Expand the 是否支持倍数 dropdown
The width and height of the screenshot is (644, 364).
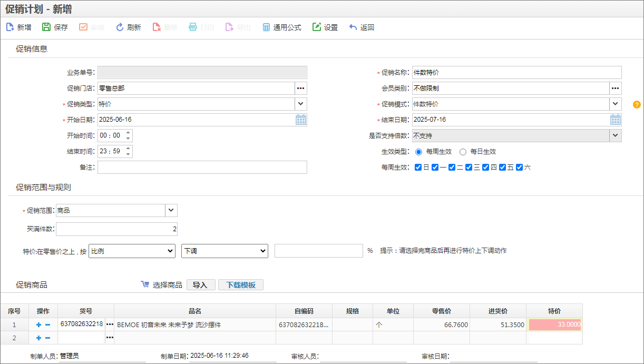click(x=616, y=135)
